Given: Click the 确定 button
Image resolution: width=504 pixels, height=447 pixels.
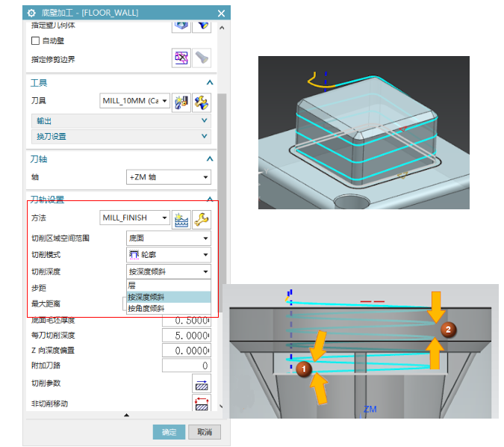Looking at the screenshot, I should pyautogui.click(x=168, y=431).
